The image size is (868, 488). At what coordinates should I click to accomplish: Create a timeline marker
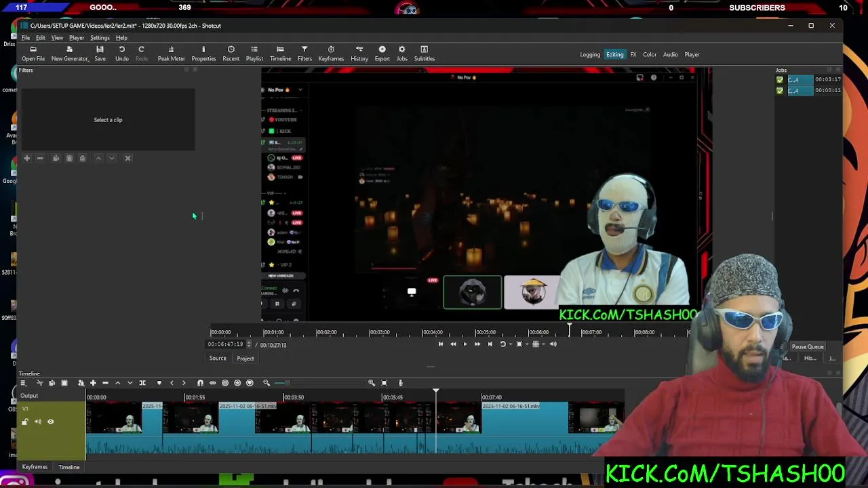[x=159, y=383]
